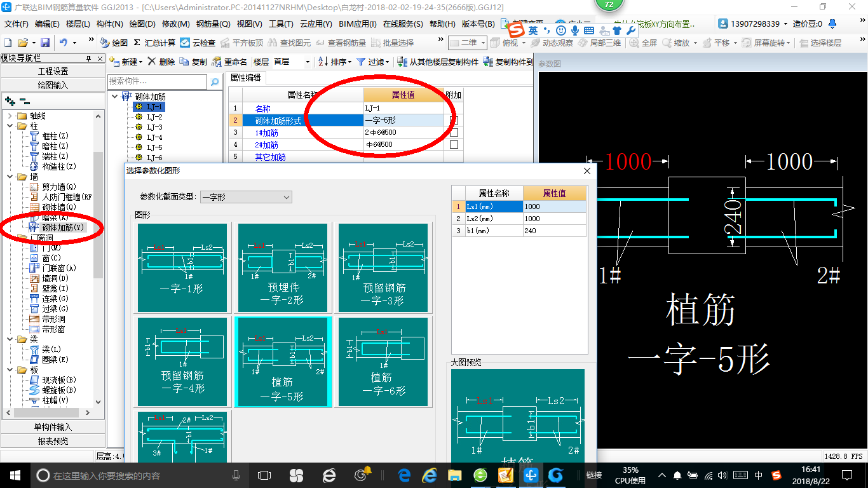
Task: Run 汇总计算 summary calculation
Action: click(154, 43)
